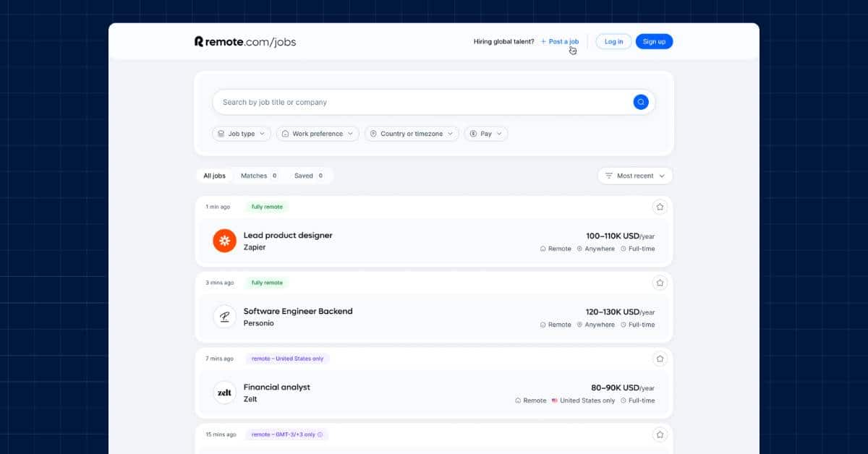Click the '1 min ago' timestamp
This screenshot has width=868, height=454.
[218, 207]
